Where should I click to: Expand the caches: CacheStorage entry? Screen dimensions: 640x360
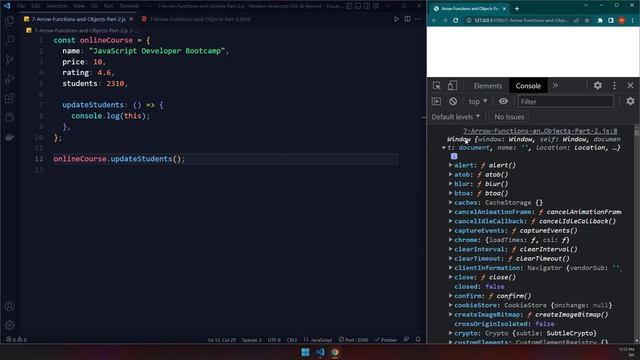pyautogui.click(x=451, y=202)
